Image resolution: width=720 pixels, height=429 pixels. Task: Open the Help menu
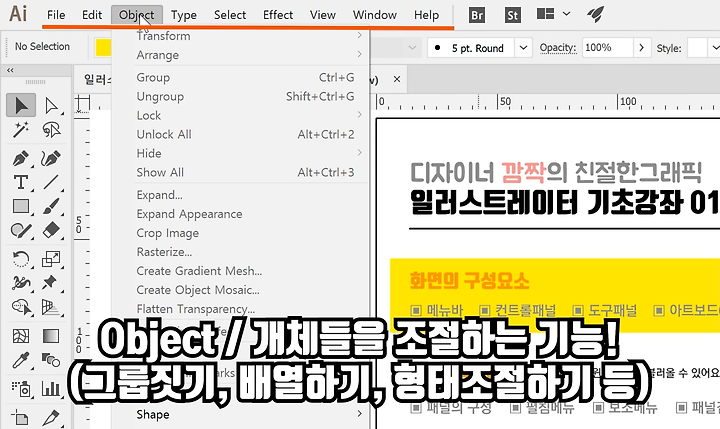point(426,15)
